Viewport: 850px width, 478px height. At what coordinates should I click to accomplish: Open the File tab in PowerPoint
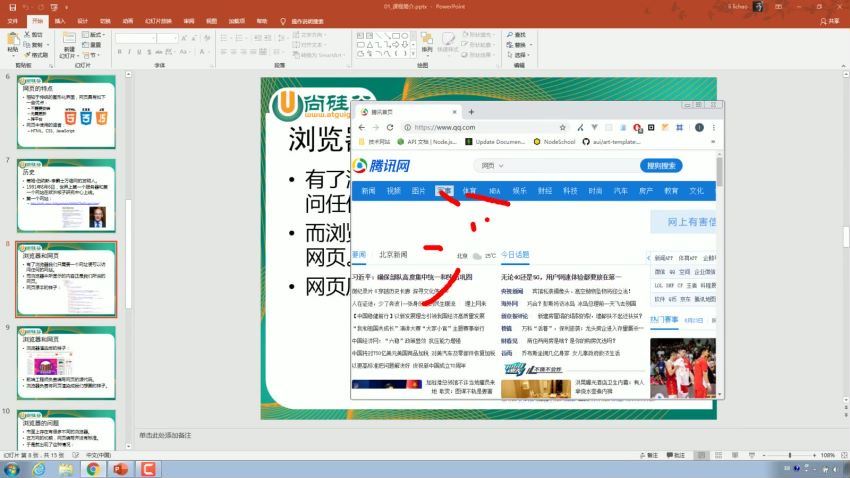(x=13, y=21)
